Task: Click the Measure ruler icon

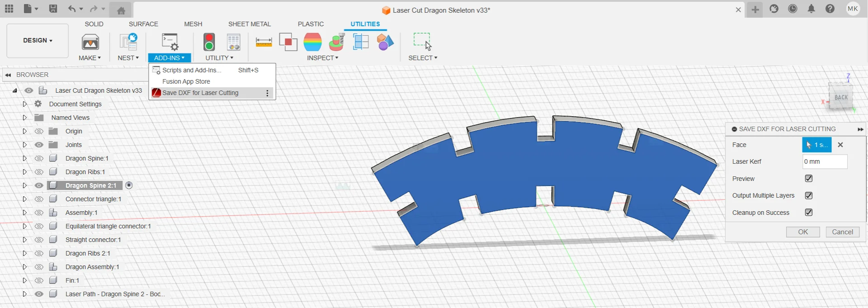Action: (x=264, y=42)
